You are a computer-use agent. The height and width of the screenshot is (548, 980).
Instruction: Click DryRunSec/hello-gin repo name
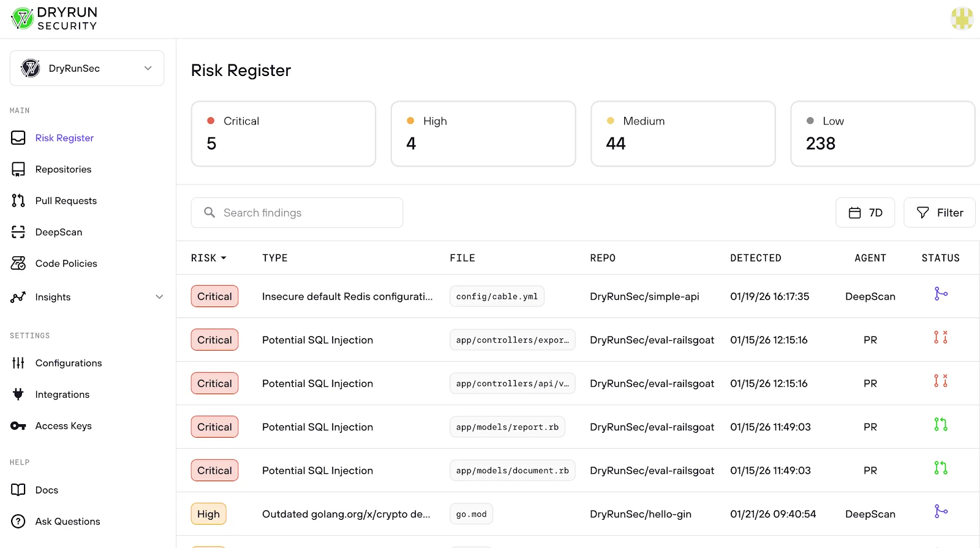tap(641, 514)
